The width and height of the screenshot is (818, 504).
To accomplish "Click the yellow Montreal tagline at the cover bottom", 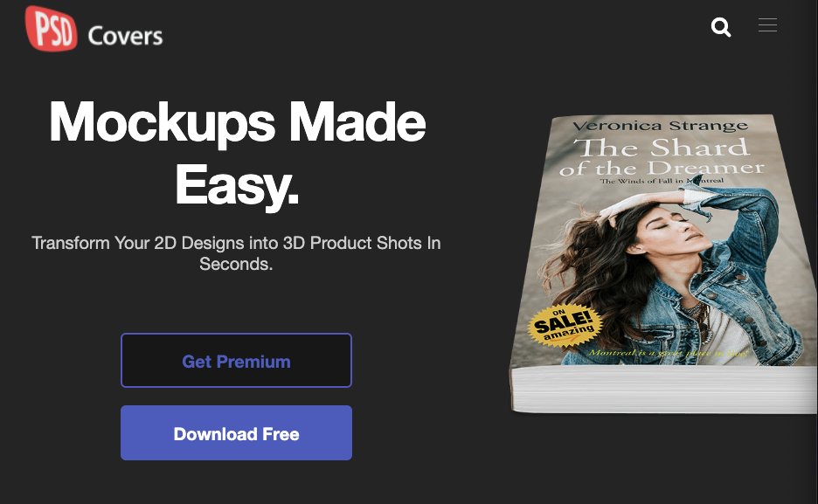I will pyautogui.click(x=671, y=352).
